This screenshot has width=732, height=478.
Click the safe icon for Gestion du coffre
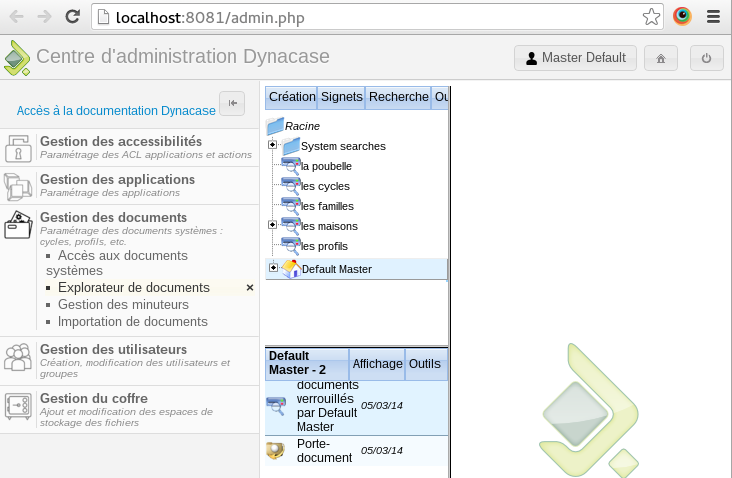coord(18,406)
